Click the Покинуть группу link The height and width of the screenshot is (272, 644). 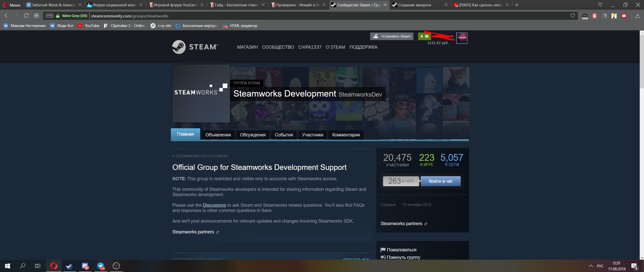pos(403,257)
